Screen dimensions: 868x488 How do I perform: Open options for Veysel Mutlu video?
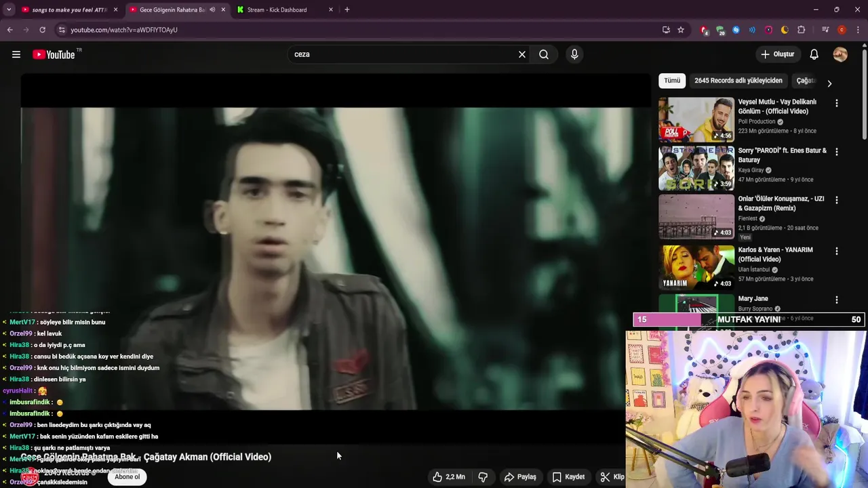tap(836, 103)
